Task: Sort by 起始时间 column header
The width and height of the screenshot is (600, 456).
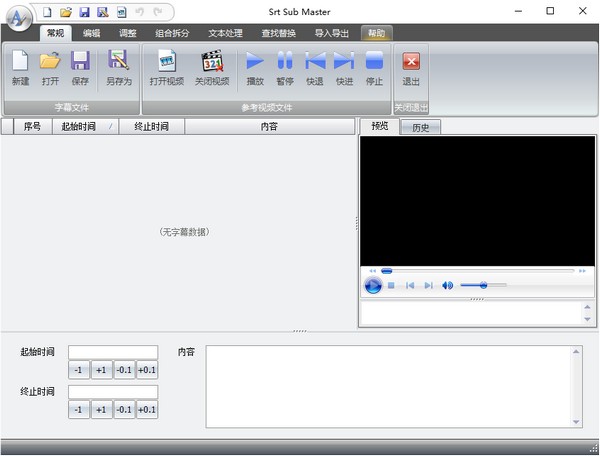Action: pyautogui.click(x=85, y=126)
